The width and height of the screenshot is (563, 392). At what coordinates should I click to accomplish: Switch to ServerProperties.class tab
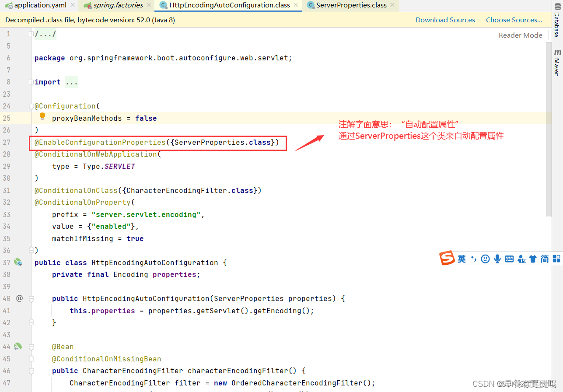tap(351, 5)
